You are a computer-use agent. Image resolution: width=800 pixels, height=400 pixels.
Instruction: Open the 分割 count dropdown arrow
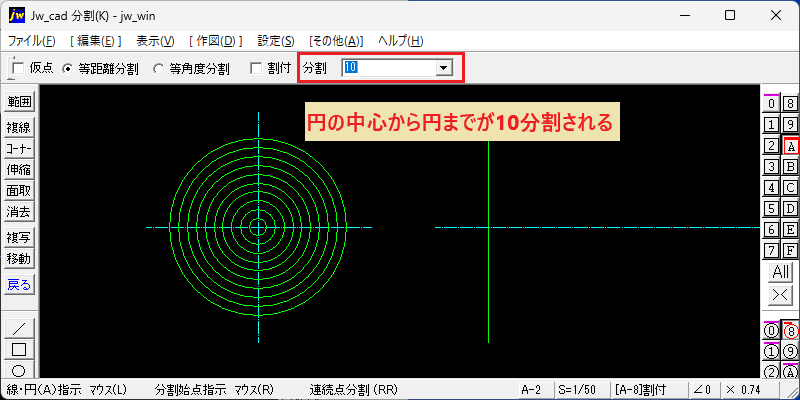(443, 68)
